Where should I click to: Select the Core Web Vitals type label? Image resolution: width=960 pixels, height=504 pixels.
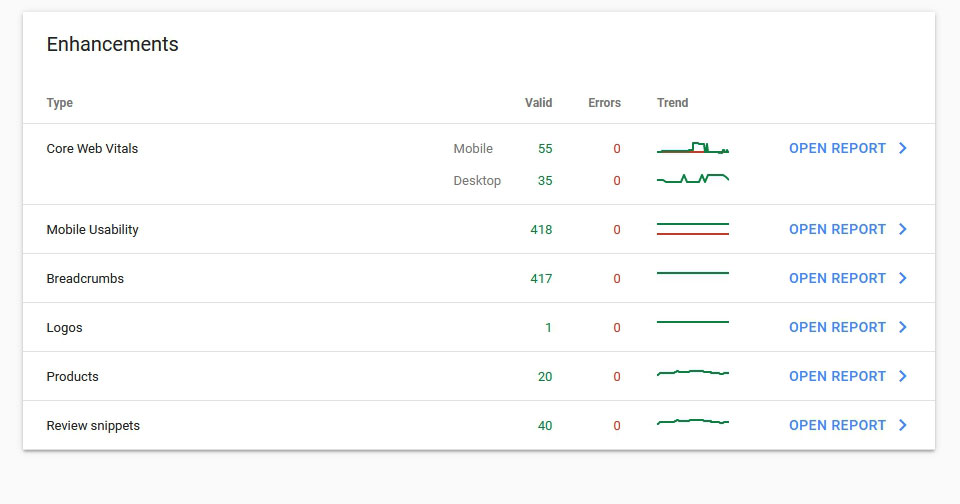tap(92, 148)
